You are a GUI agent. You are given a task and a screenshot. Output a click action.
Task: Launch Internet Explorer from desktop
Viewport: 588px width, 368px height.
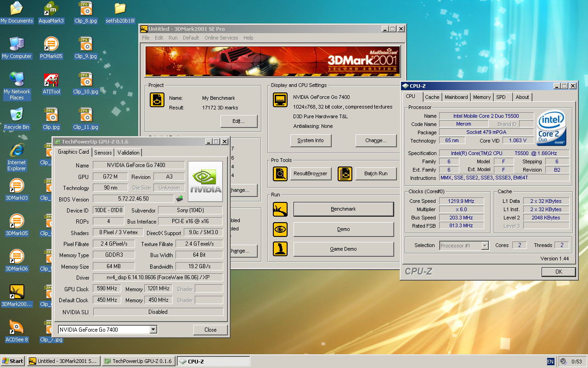17,157
